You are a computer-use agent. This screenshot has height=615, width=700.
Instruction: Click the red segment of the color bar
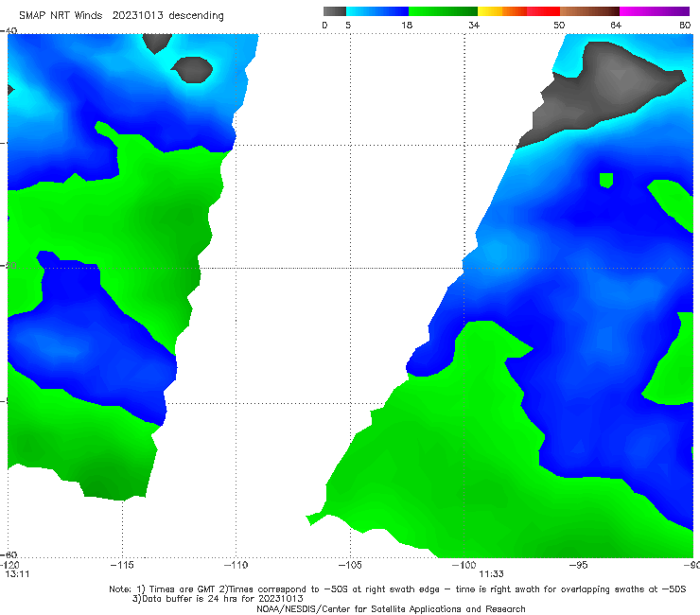[x=543, y=11]
